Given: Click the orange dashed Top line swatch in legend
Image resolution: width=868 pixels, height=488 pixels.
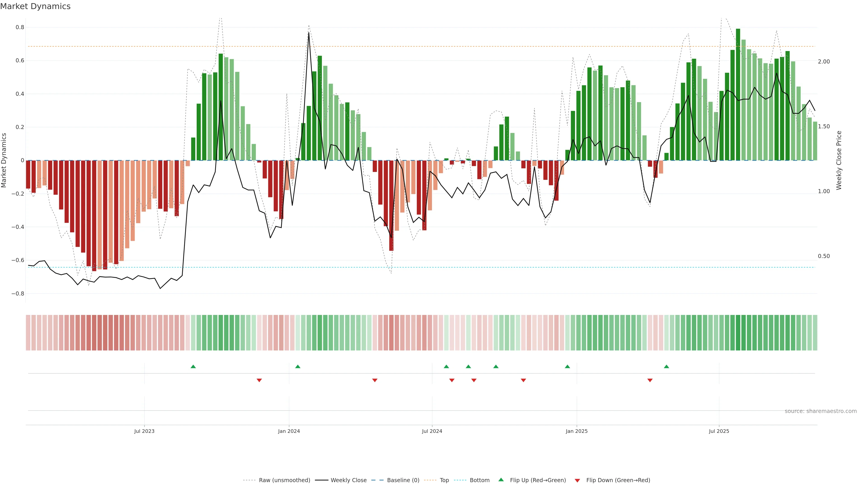Looking at the screenshot, I should click(430, 480).
